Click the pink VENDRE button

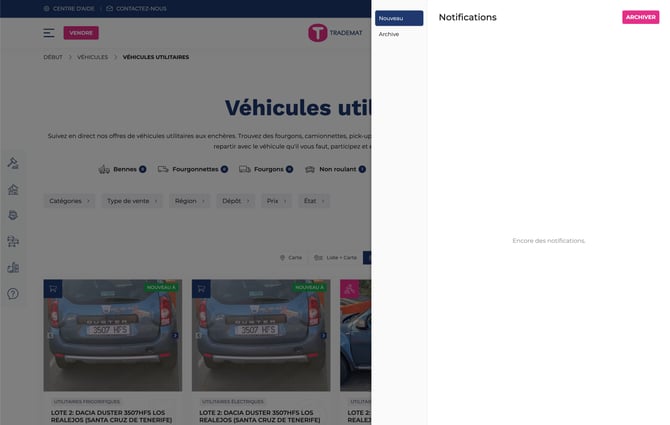(81, 33)
